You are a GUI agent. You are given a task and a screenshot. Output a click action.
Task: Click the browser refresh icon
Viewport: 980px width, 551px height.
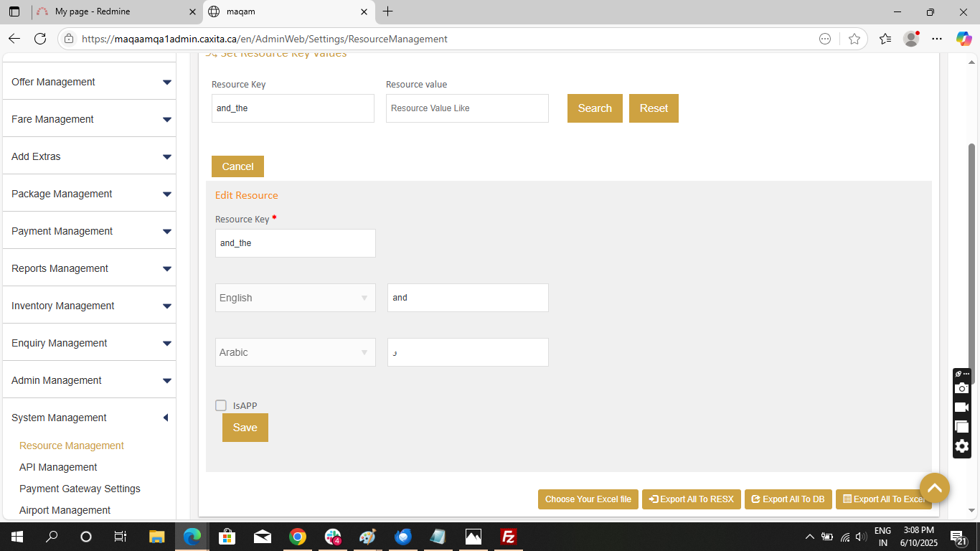40,39
